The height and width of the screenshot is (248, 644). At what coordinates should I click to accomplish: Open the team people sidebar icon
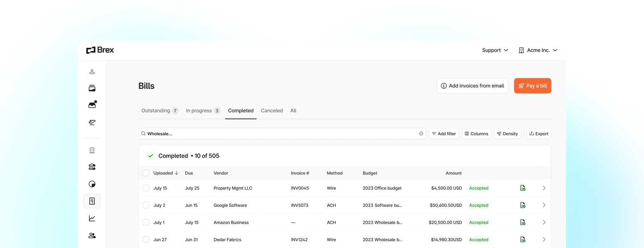[92, 236]
